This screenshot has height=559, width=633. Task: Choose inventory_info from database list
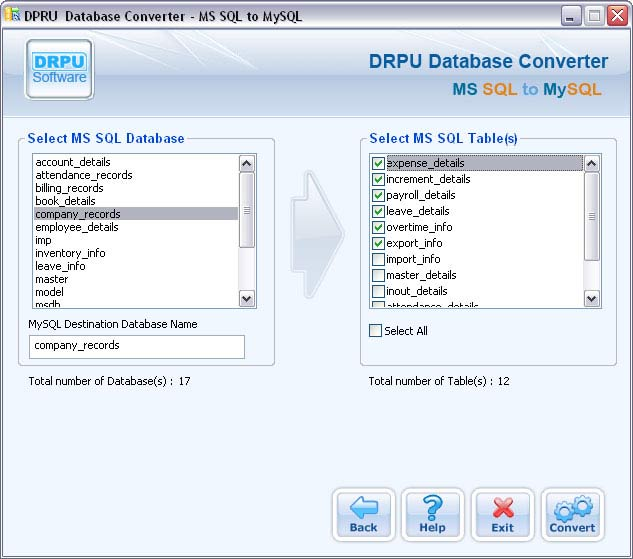pos(70,253)
